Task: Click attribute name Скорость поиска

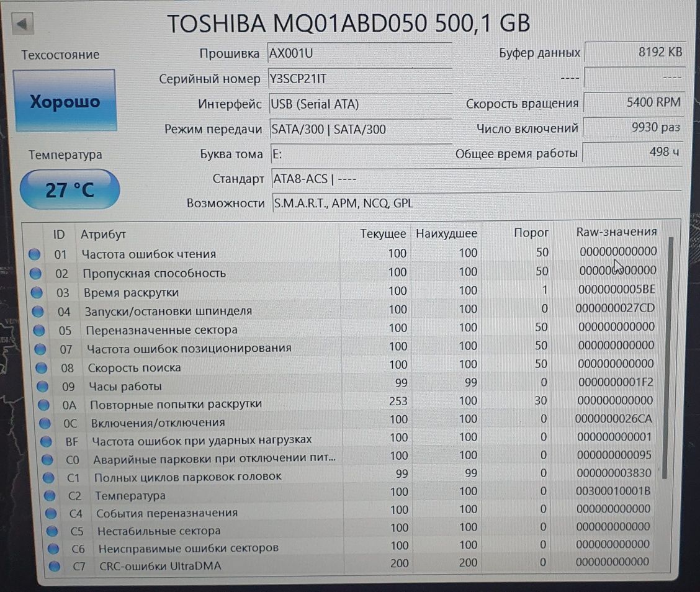Action: point(135,368)
